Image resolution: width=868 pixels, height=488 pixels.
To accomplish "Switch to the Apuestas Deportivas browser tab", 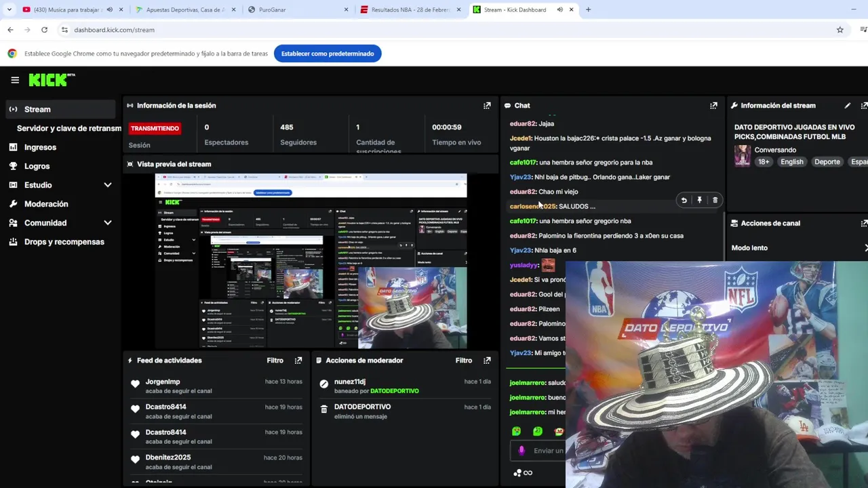I will coord(186,9).
